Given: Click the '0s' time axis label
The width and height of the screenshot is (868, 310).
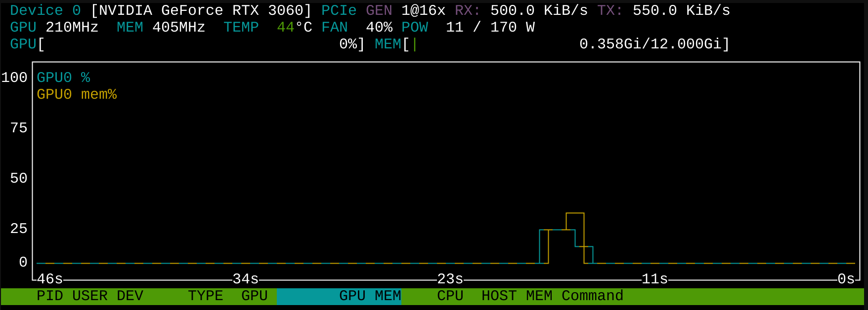Looking at the screenshot, I should (x=846, y=279).
